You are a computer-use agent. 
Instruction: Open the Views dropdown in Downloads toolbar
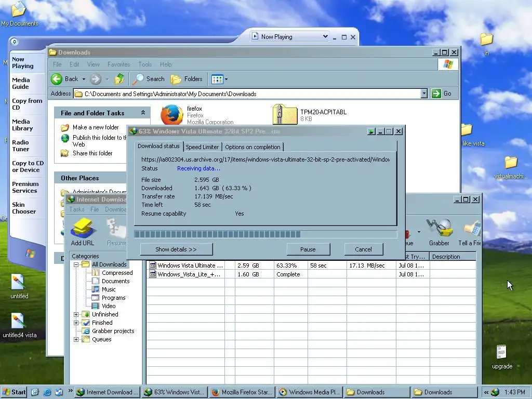point(227,79)
